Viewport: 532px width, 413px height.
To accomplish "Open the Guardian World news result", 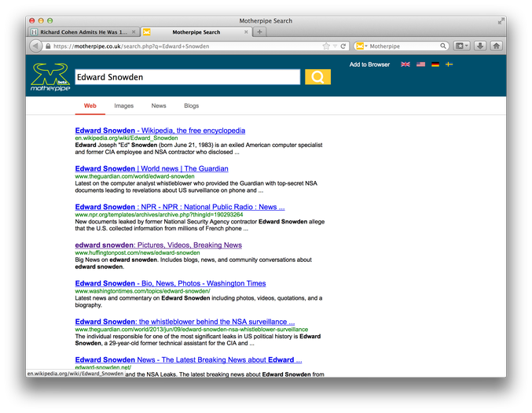I will click(152, 168).
